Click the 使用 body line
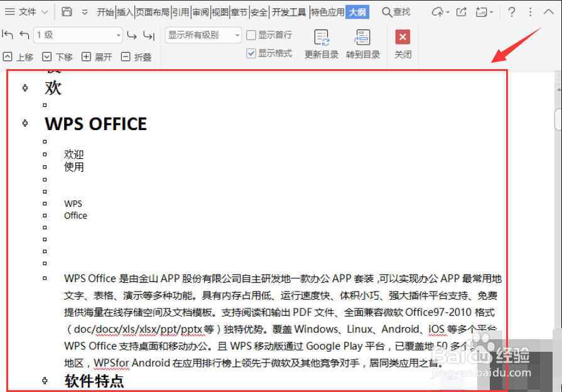 click(74, 166)
